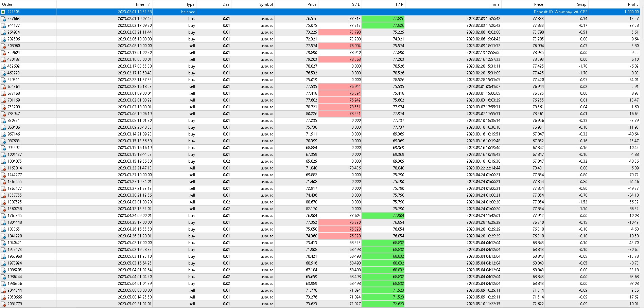Viewport: 644px width, 308px height.
Task: Click the S / L column header
Action: (355, 4)
